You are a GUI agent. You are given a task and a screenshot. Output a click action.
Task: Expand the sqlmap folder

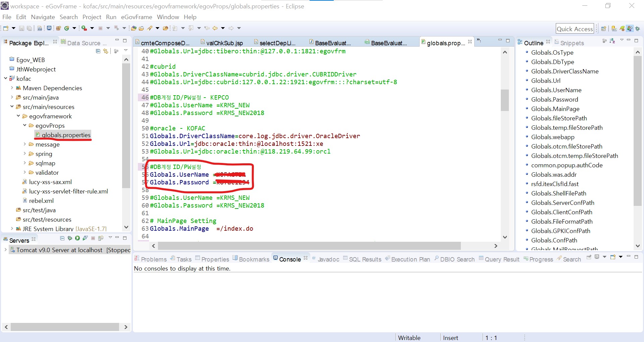pos(25,163)
